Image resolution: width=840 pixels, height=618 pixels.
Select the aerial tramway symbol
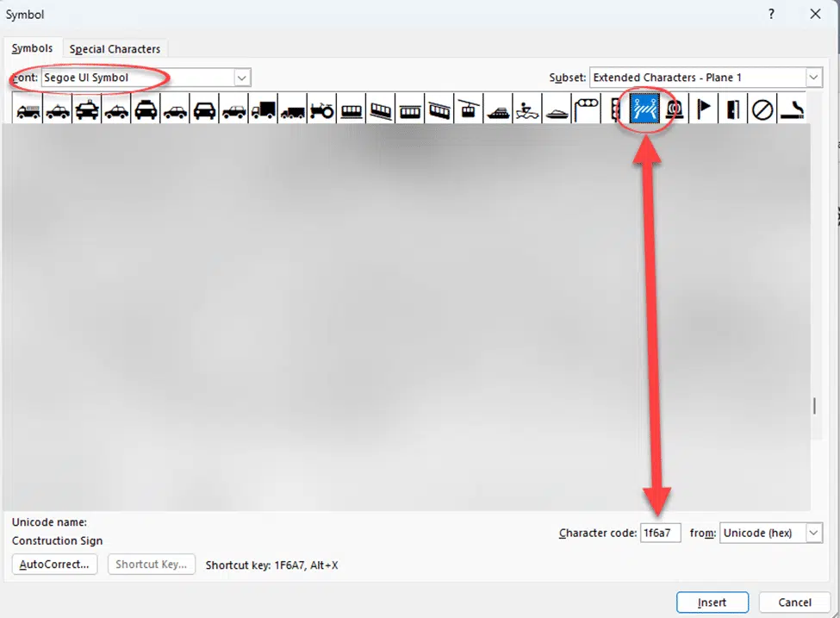(469, 109)
